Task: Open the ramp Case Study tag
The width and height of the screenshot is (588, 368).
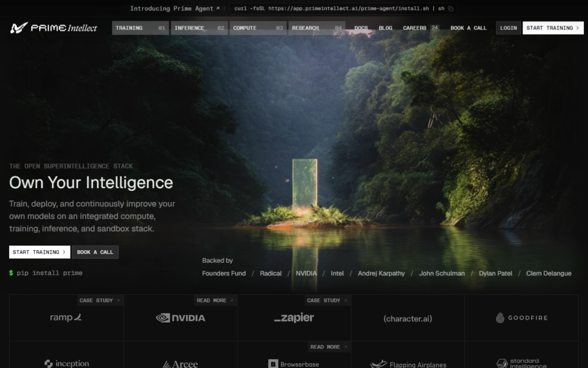Action: (100, 300)
